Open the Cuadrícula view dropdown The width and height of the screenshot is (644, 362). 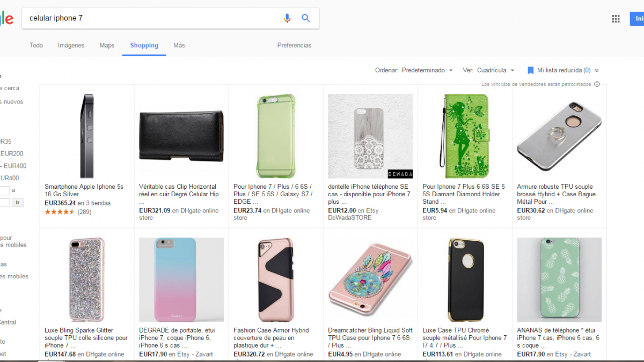pyautogui.click(x=495, y=70)
